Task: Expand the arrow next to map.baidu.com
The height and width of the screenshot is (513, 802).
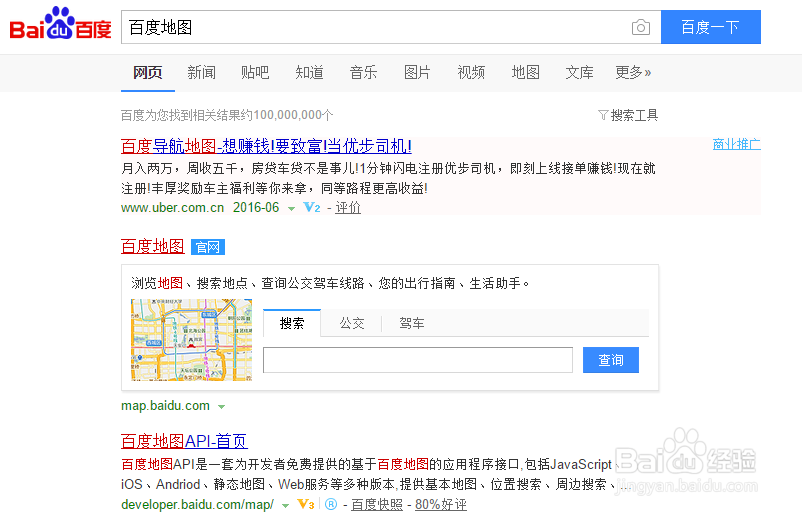Action: pyautogui.click(x=221, y=407)
